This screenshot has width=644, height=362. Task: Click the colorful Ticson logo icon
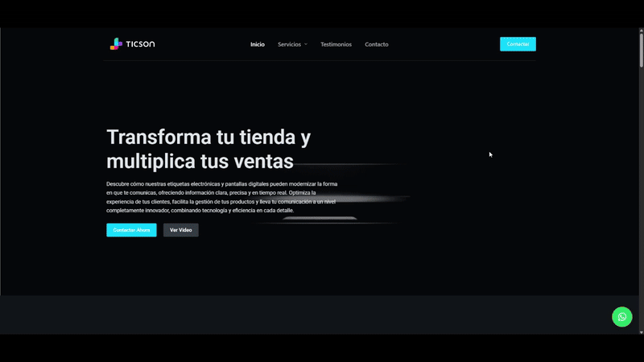tap(116, 44)
